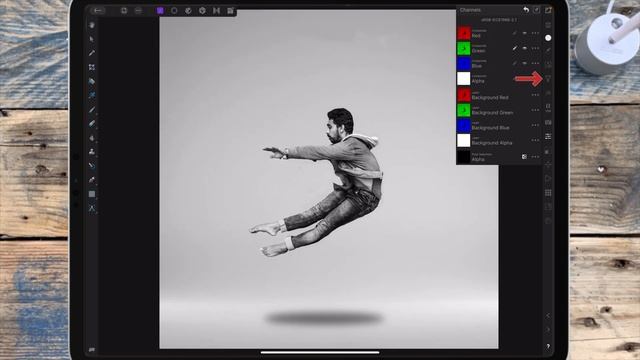Open the help question mark
640x360 pixels.
tap(548, 346)
